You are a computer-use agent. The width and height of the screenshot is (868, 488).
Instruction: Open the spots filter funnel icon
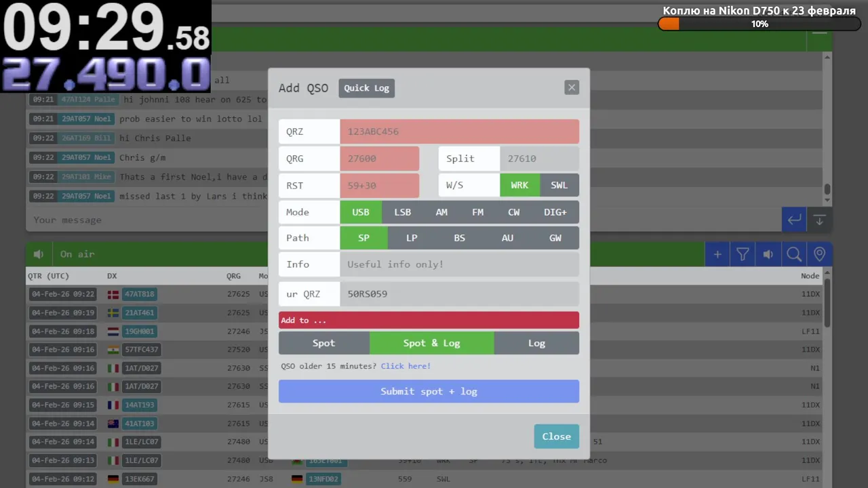743,254
